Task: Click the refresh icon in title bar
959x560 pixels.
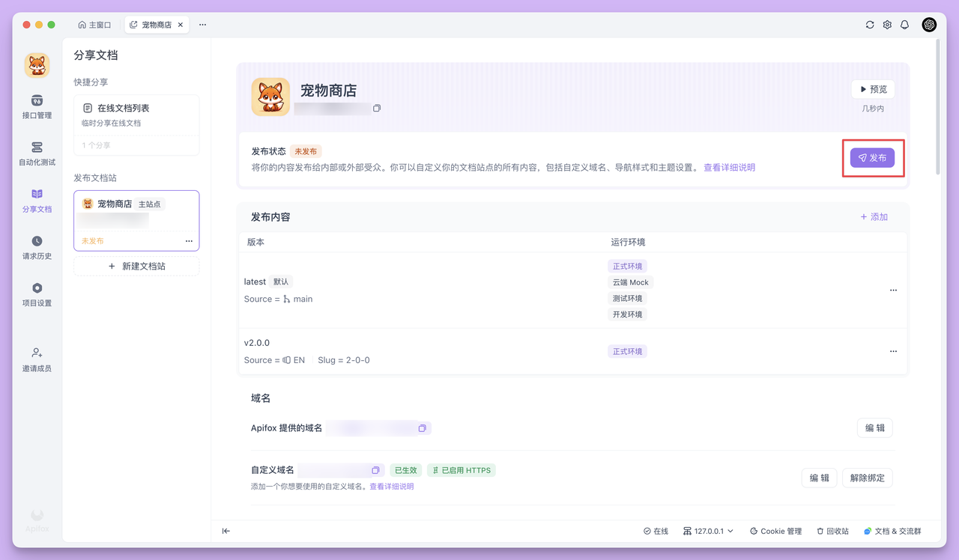Action: 870,25
